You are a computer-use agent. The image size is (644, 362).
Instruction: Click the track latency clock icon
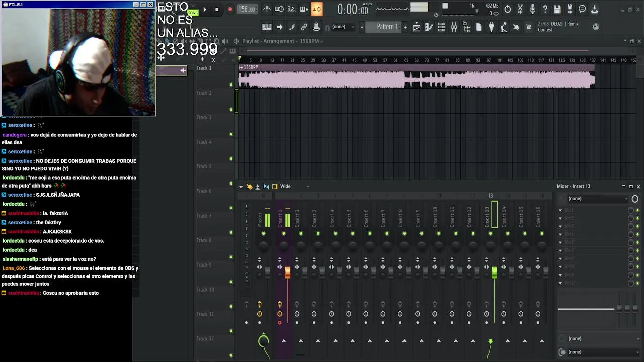pos(635,199)
